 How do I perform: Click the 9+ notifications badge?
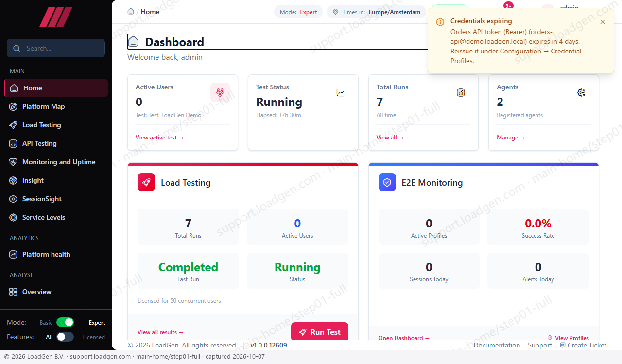pos(508,6)
